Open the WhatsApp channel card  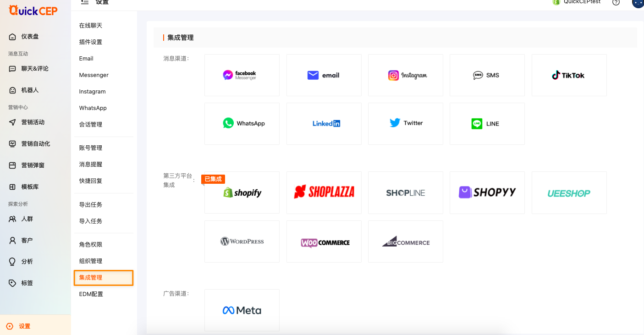click(x=242, y=124)
